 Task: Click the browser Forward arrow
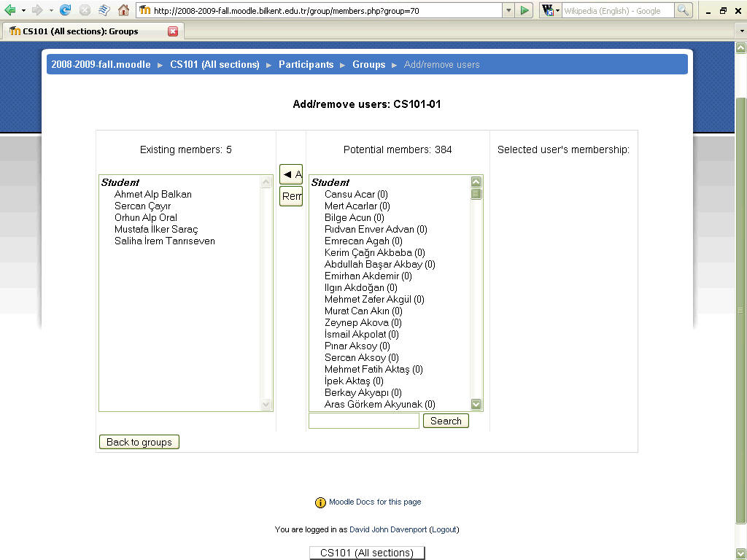[37, 10]
